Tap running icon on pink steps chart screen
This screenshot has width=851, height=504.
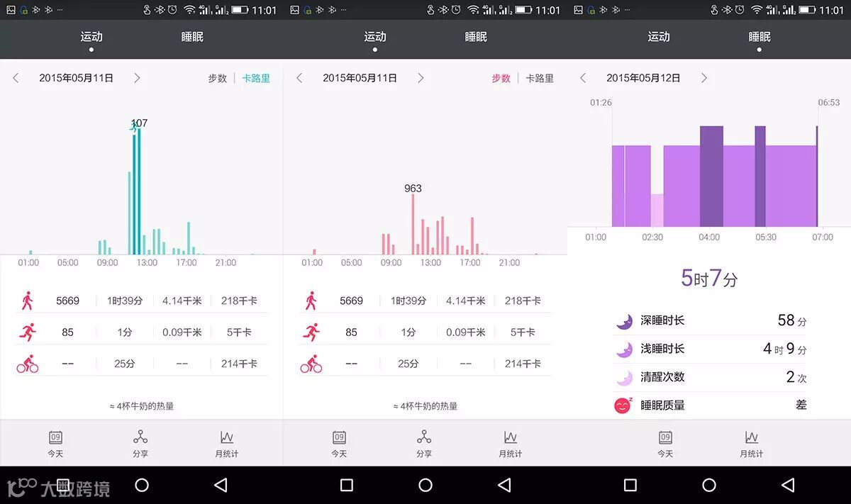coord(311,332)
